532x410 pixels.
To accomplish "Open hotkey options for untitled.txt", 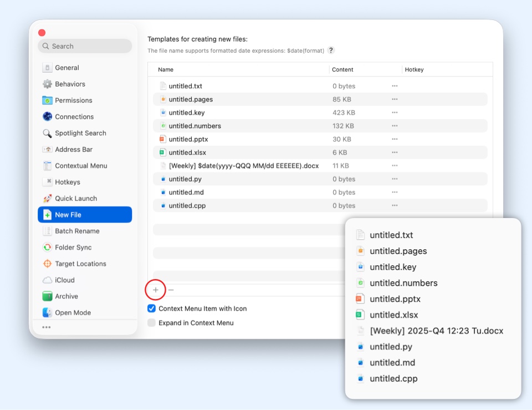I will tap(395, 86).
